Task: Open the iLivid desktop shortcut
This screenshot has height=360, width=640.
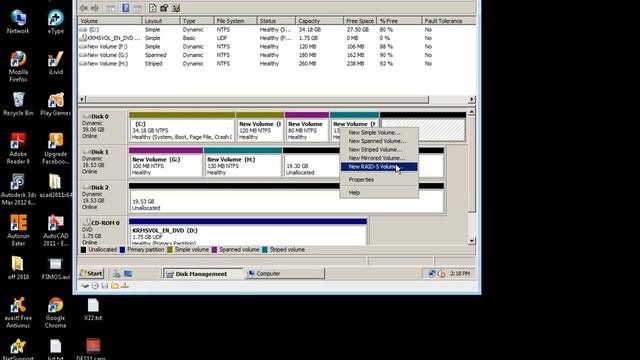Action: 56,62
